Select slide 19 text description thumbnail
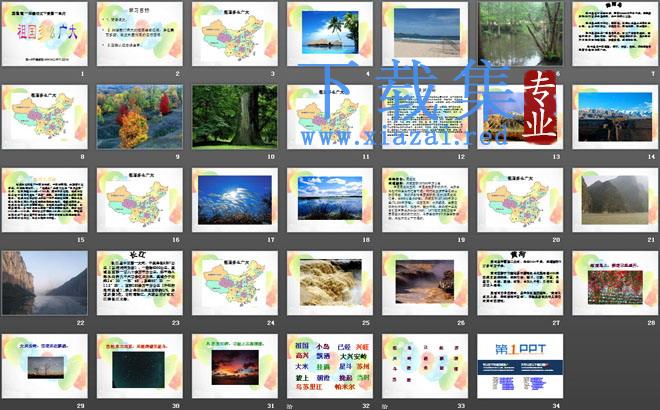The height and width of the screenshot is (410, 660). point(425,200)
